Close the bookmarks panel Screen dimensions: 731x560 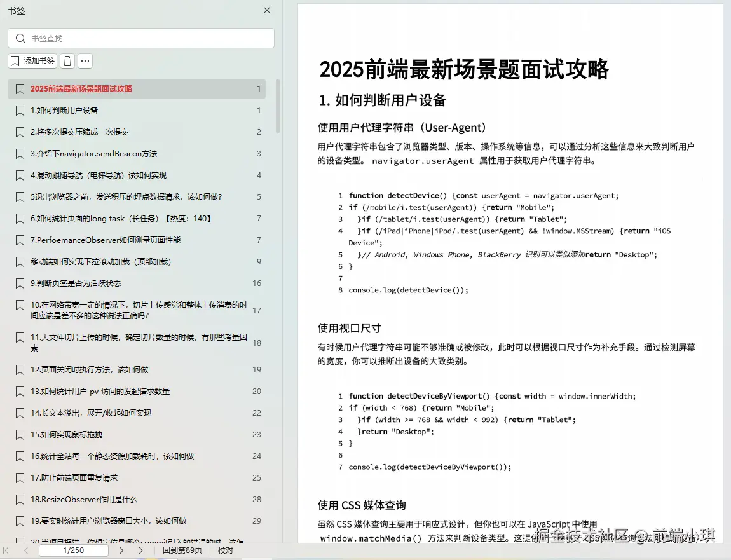pos(267,10)
